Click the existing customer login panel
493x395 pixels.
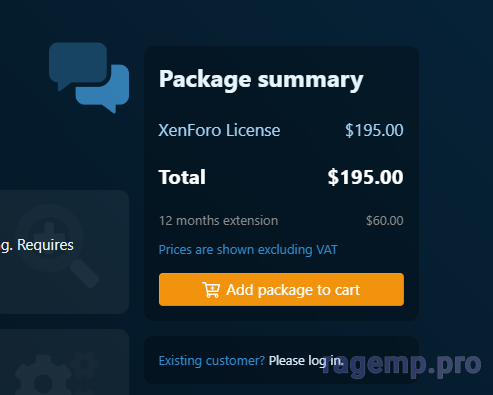click(281, 360)
